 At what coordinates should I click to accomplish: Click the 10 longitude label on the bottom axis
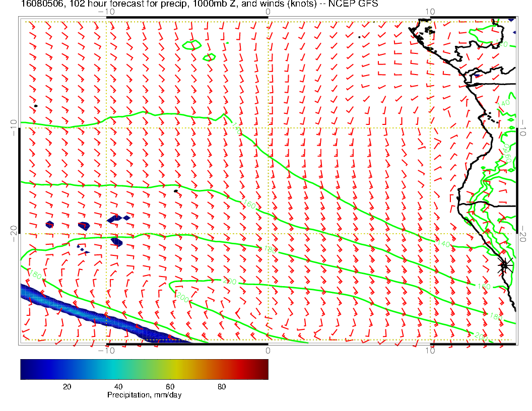(430, 351)
